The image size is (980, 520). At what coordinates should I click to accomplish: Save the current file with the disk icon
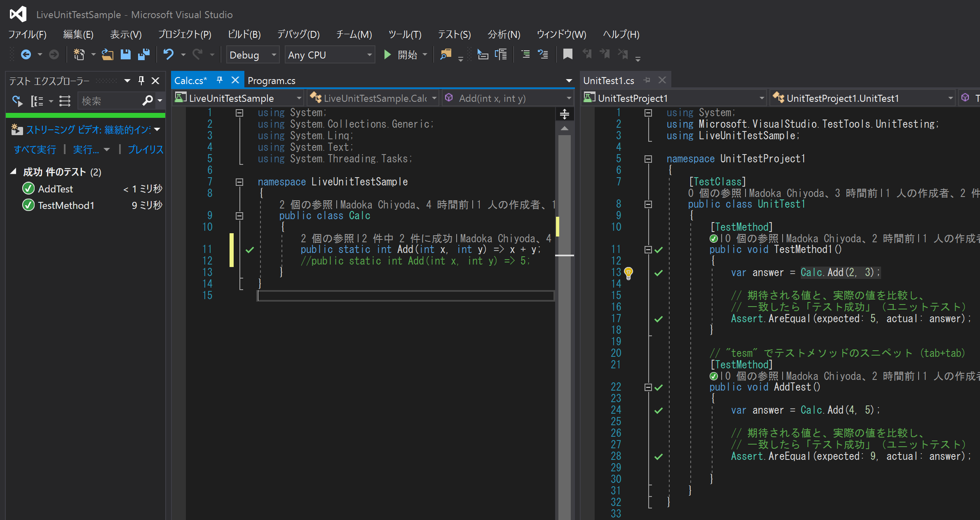[126, 54]
